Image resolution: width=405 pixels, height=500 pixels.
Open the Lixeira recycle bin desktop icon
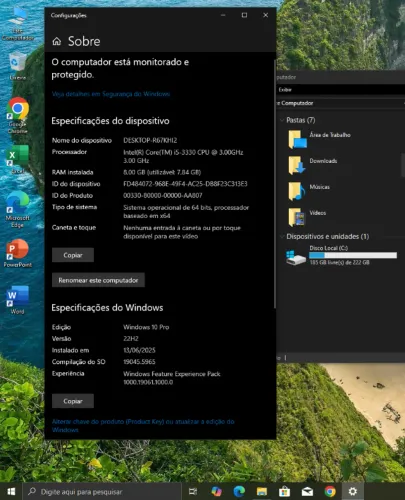[18, 66]
